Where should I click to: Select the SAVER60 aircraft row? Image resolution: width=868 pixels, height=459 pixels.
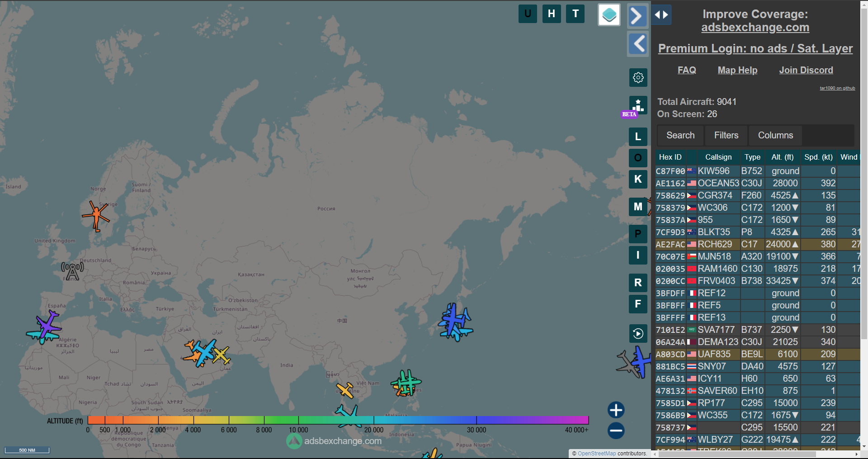tap(757, 391)
